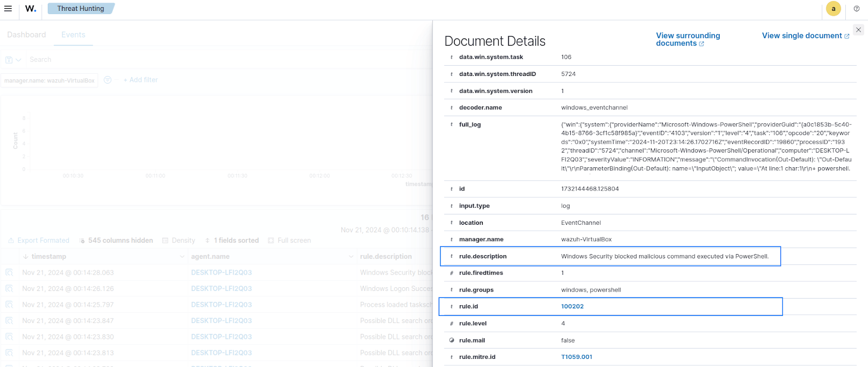Inspect the 00:14:28.063 event row
This screenshot has height=367, width=868.
pos(9,273)
